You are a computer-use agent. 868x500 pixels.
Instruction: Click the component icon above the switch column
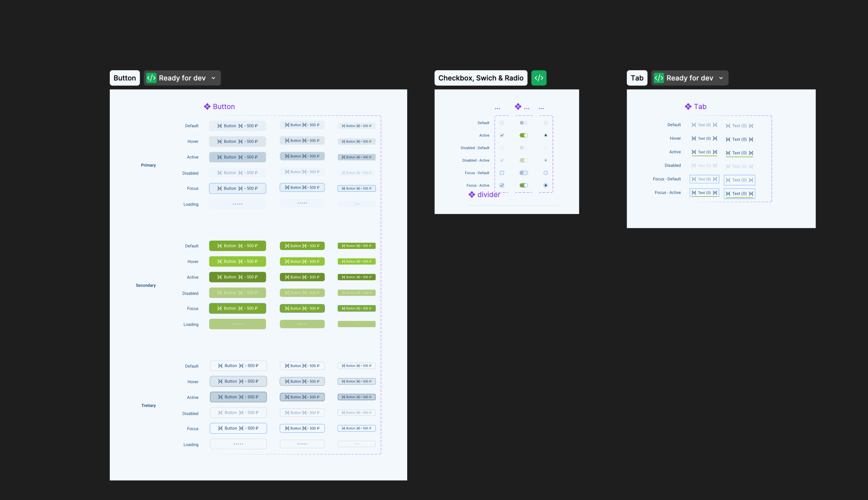pyautogui.click(x=518, y=107)
